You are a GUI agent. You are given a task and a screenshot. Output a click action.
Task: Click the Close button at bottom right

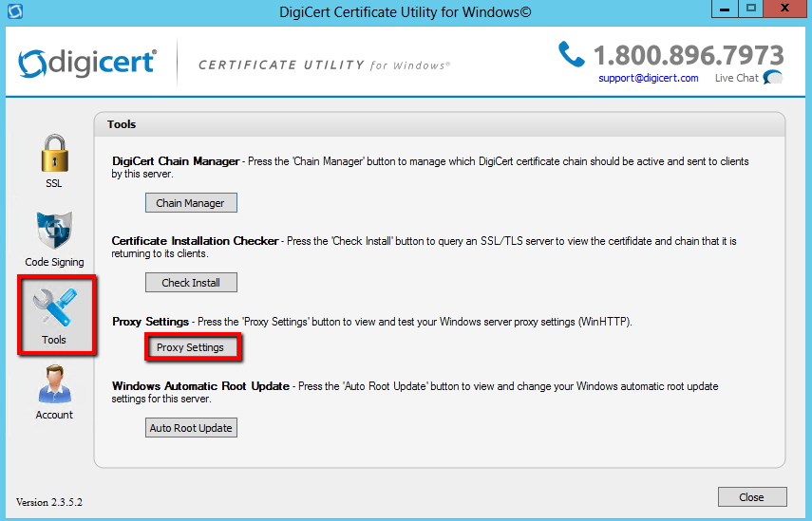(x=751, y=497)
